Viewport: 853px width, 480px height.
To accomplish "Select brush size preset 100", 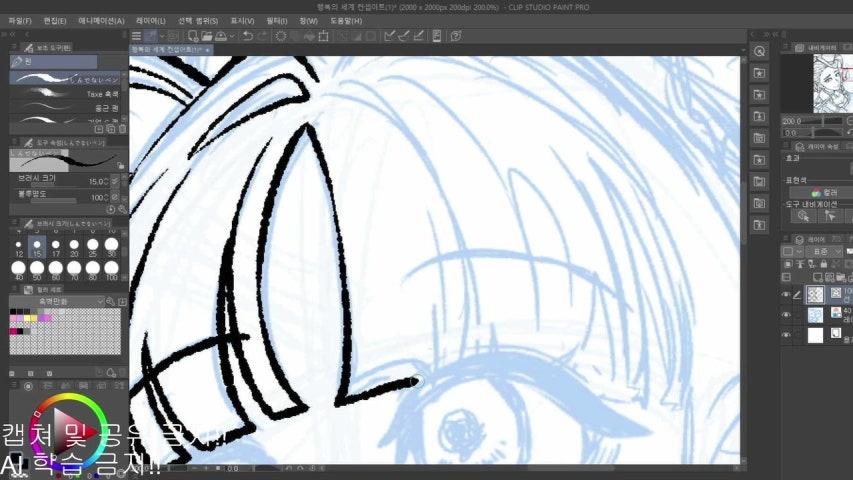I will pos(111,270).
